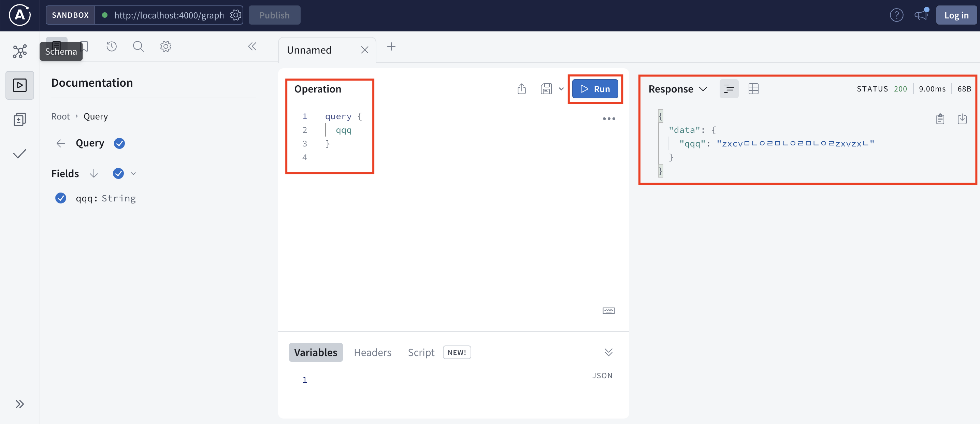
Task: Switch response to table view icon
Action: 753,89
